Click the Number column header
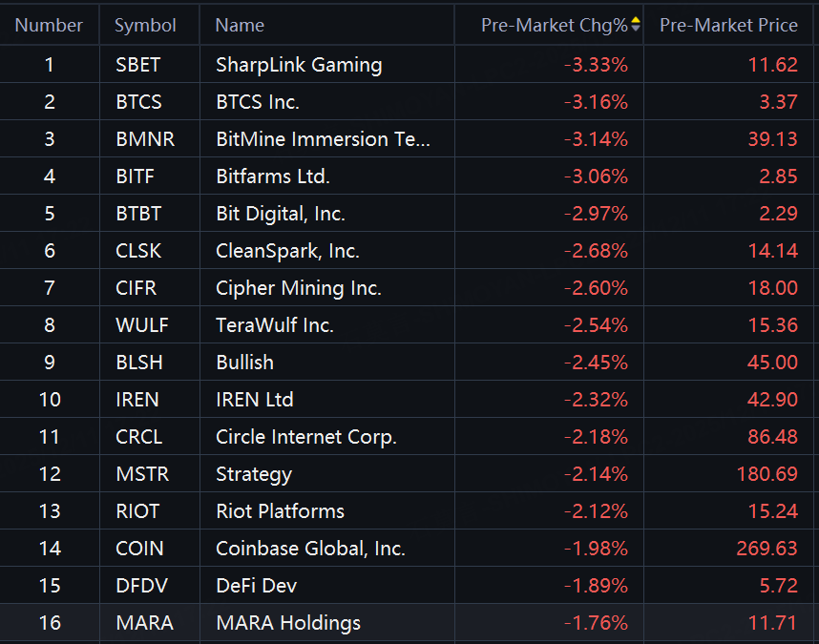 pos(49,26)
